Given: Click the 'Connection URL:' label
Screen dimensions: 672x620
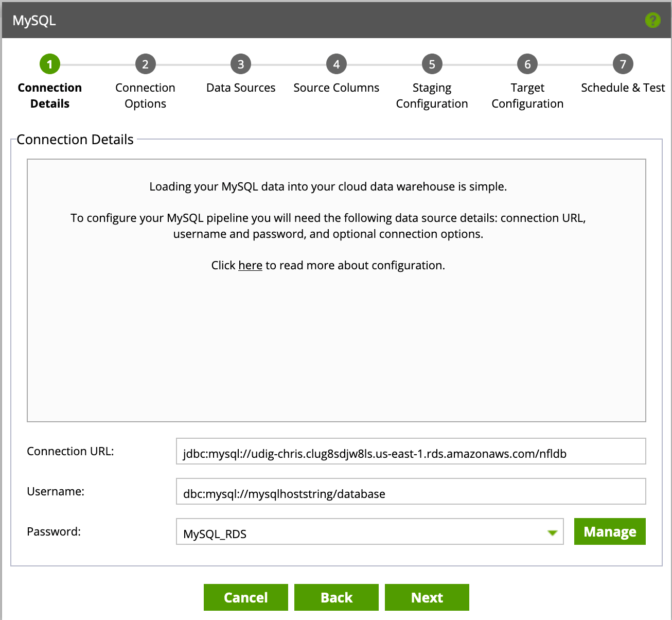Looking at the screenshot, I should pyautogui.click(x=70, y=451).
